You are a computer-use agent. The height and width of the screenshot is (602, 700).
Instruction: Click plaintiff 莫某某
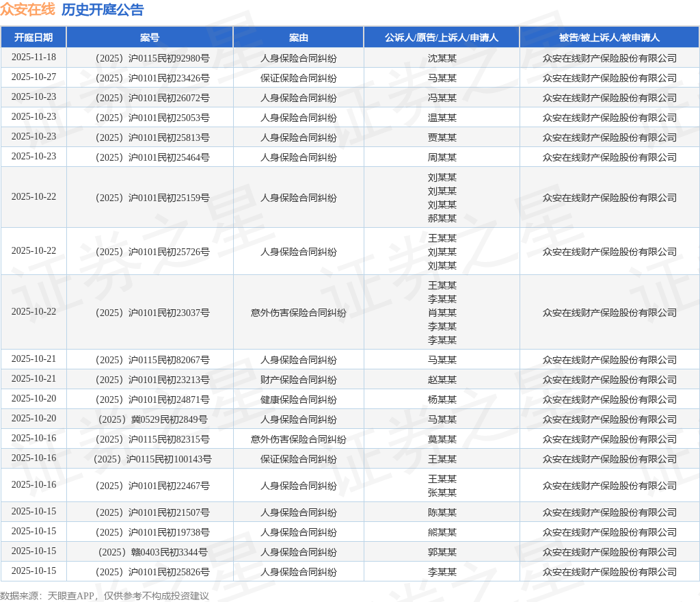(x=442, y=439)
